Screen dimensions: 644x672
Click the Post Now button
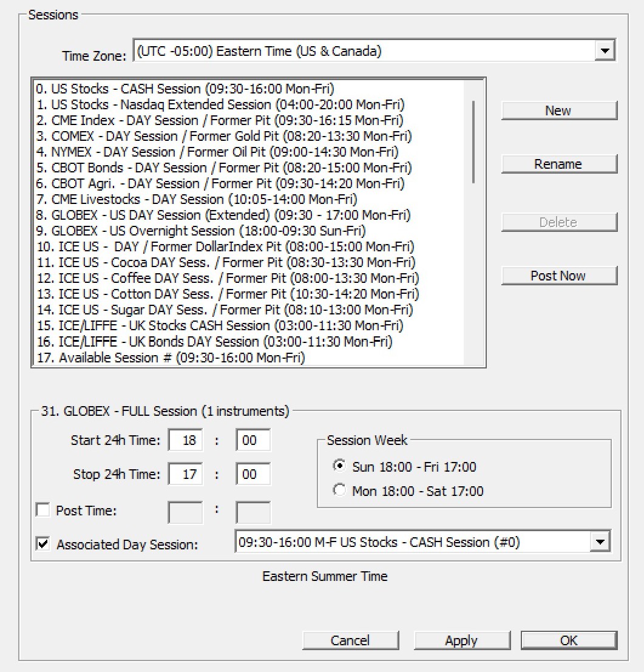click(x=559, y=276)
